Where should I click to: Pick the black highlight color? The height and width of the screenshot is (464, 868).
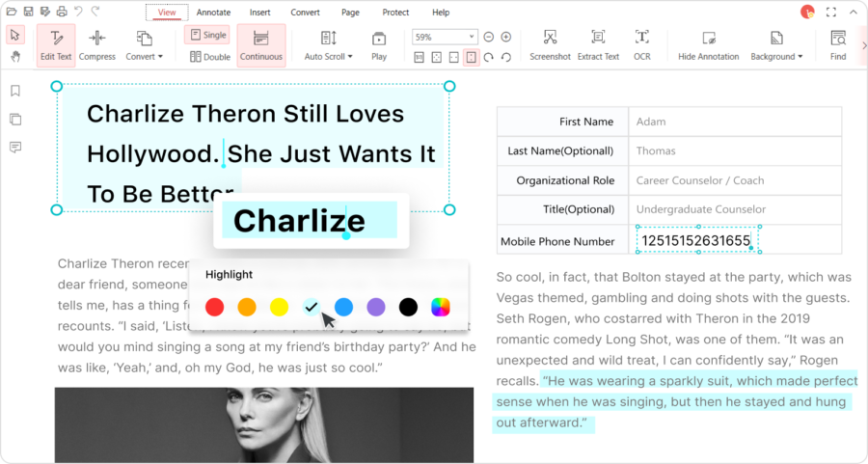408,307
